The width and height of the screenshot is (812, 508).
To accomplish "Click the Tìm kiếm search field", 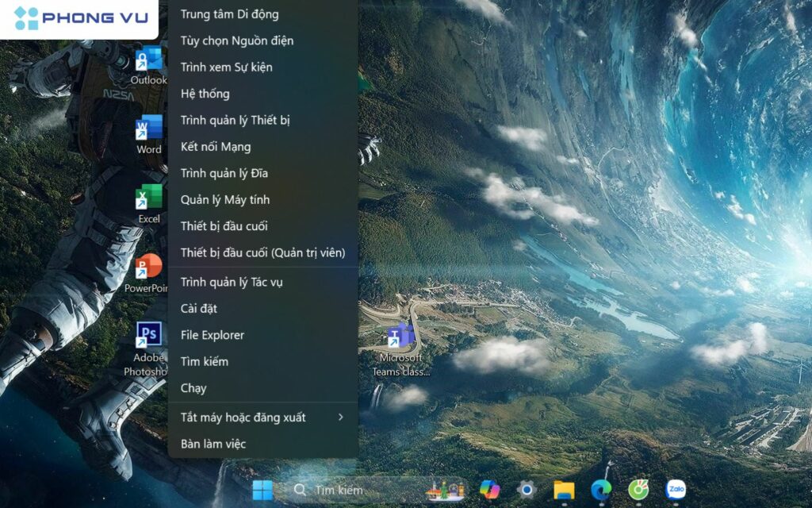I will point(333,491).
